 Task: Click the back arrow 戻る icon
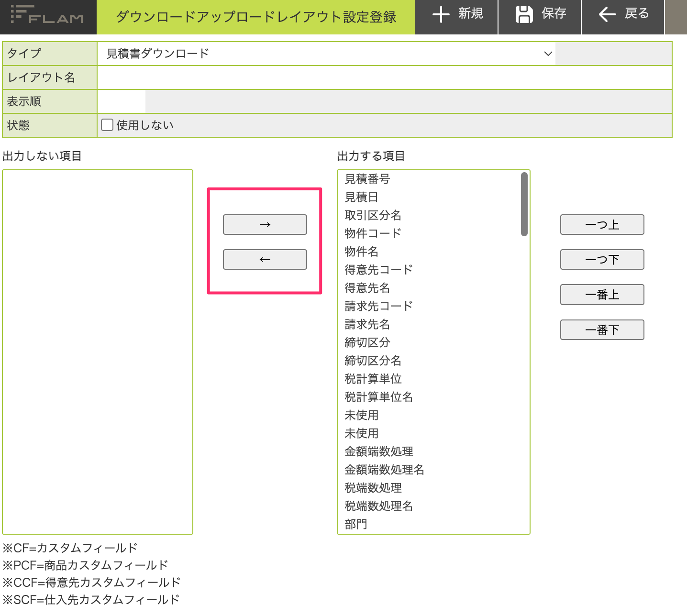tap(607, 14)
